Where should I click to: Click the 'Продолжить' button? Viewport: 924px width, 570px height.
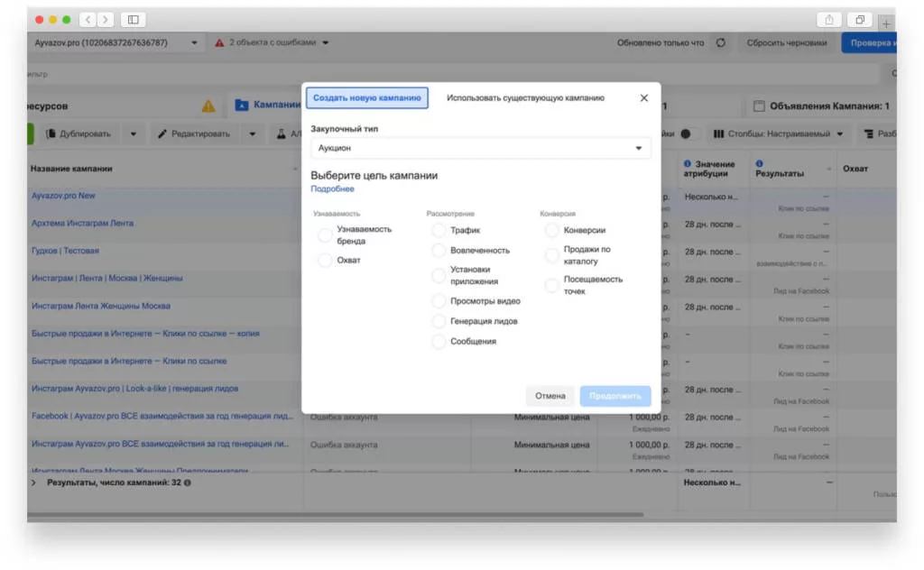[x=615, y=396]
